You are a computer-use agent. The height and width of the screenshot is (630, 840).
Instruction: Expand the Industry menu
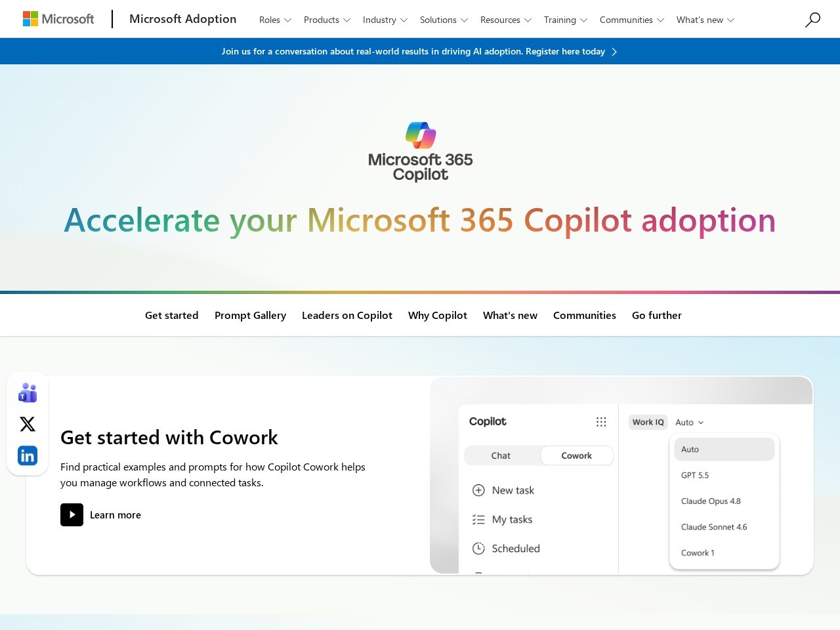pos(385,20)
